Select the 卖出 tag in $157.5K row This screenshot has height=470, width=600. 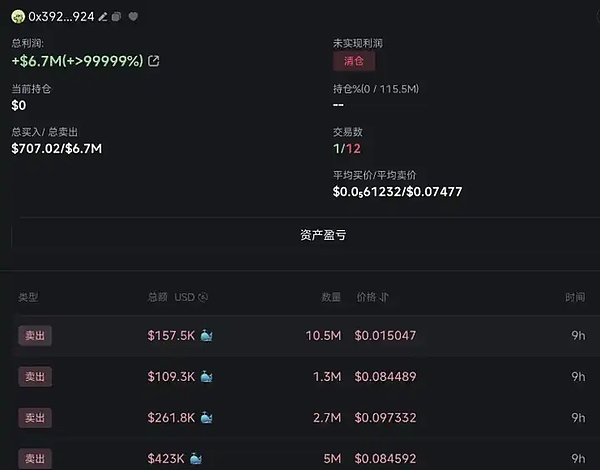[x=35, y=336]
